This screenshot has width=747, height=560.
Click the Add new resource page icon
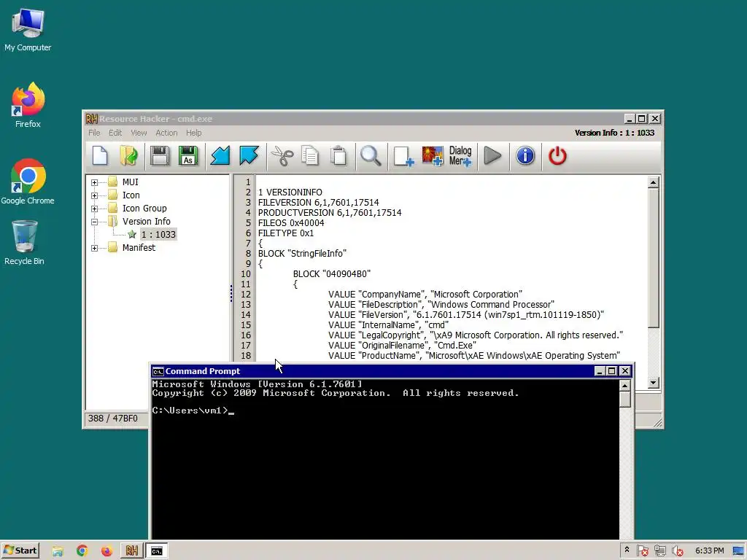[403, 156]
